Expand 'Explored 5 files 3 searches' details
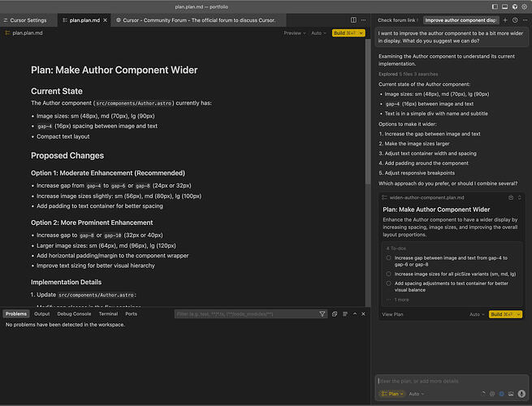This screenshot has height=406, width=532. point(409,74)
